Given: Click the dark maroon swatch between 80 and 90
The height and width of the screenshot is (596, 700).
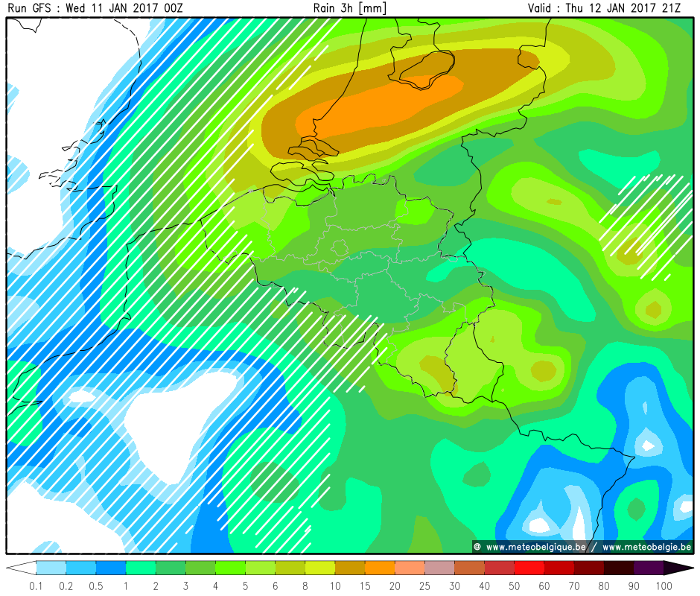Looking at the screenshot, I should click(619, 568).
